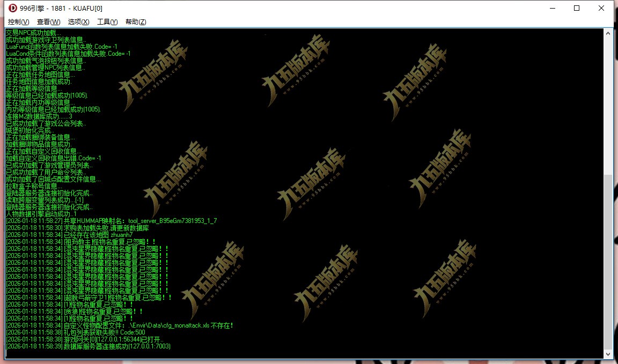
Task: Click the line 已经存在该地图 zhuanh7
Action: coord(69,235)
